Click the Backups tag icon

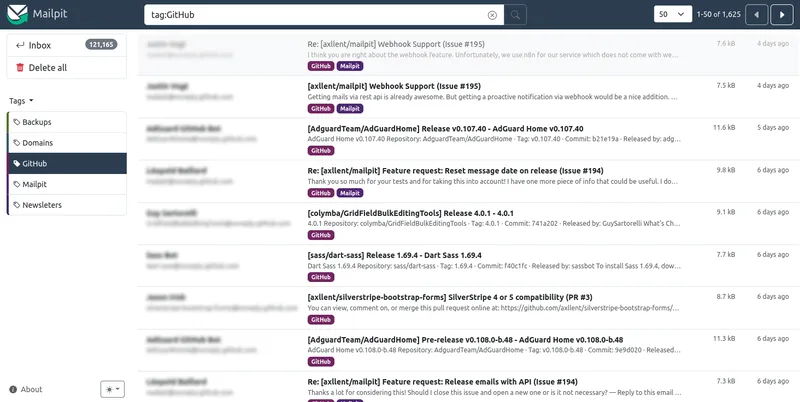[x=17, y=122]
